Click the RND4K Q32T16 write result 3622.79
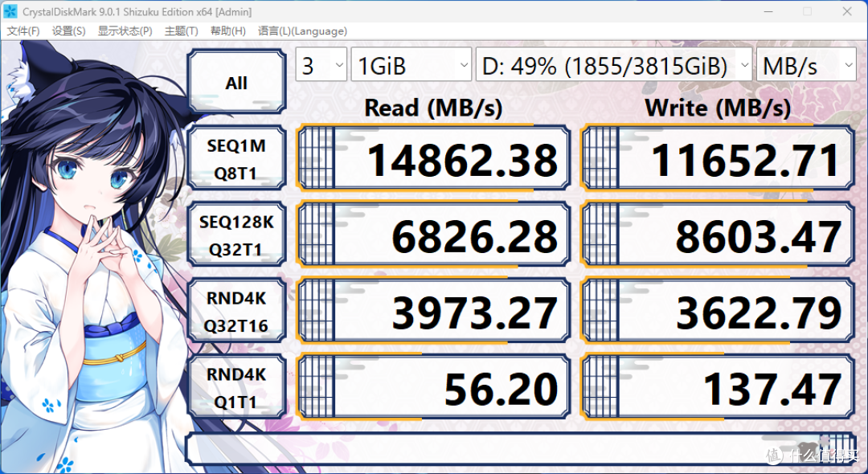This screenshot has height=474, width=868. 718,312
